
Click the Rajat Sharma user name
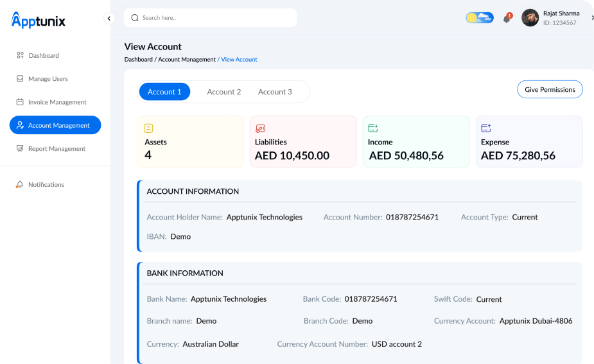tap(561, 13)
